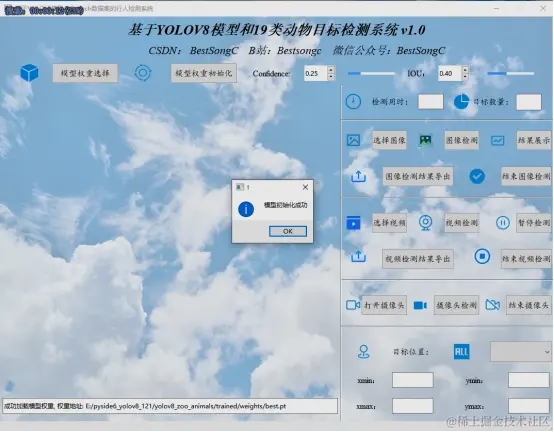Click the 视频检测 button

(x=461, y=223)
